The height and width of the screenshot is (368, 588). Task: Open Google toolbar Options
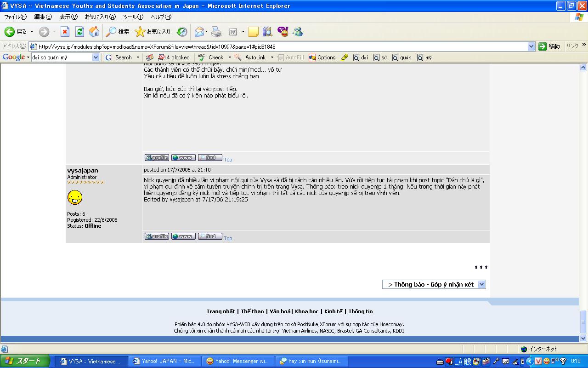(322, 57)
